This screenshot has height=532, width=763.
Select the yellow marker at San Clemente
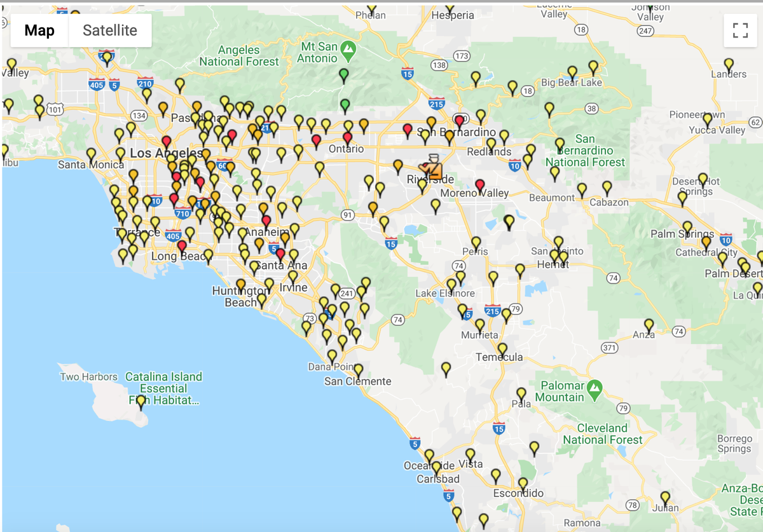point(359,371)
